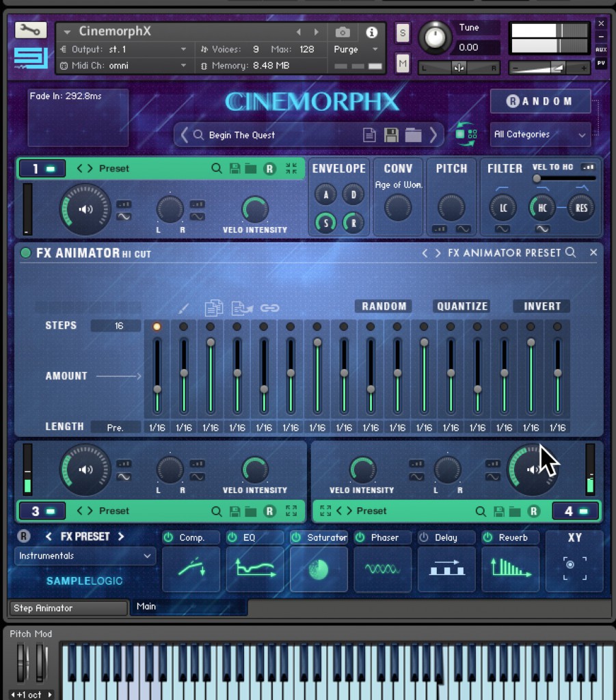Click the copy steps icon
The height and width of the screenshot is (700, 616).
pos(214,308)
